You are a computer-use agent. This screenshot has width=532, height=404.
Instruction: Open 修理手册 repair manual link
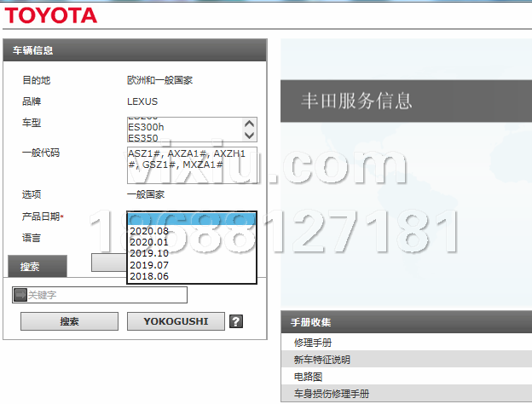(x=311, y=343)
